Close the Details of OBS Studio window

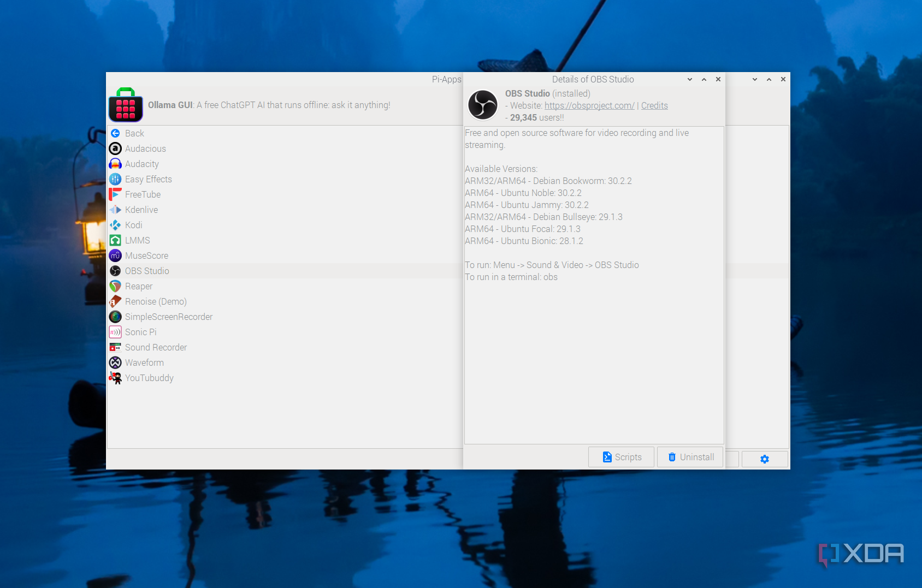tap(718, 79)
